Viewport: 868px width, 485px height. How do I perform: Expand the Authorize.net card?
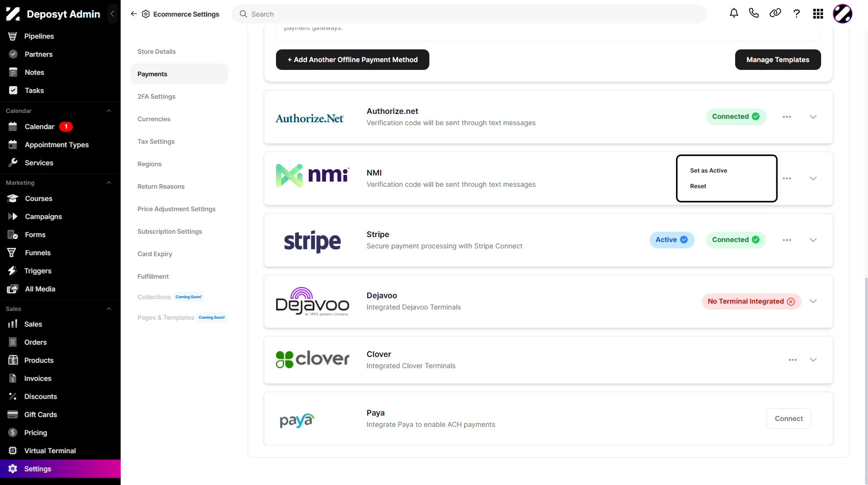point(813,117)
